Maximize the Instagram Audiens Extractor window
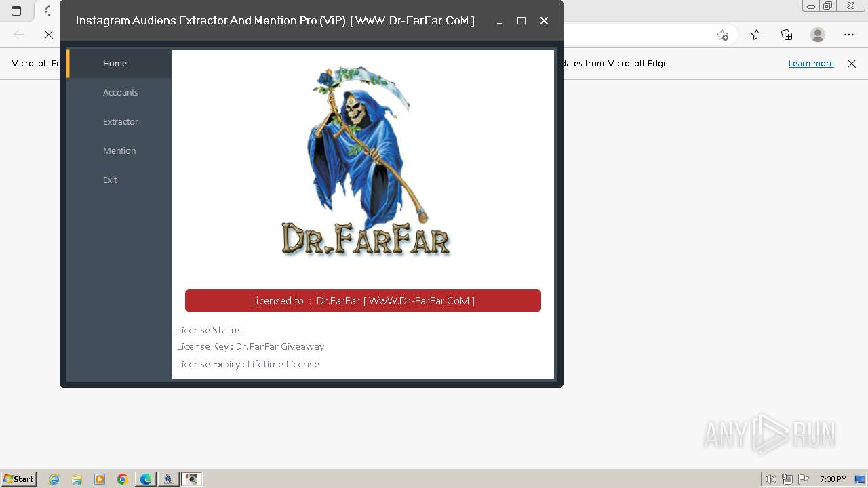 tap(521, 21)
